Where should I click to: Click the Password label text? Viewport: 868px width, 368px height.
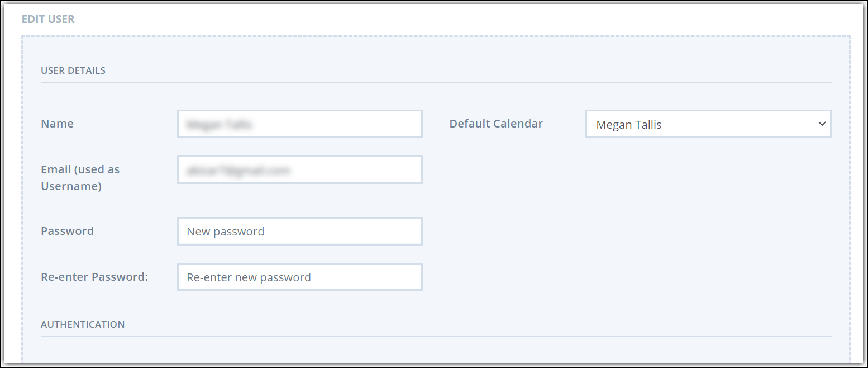[x=67, y=231]
